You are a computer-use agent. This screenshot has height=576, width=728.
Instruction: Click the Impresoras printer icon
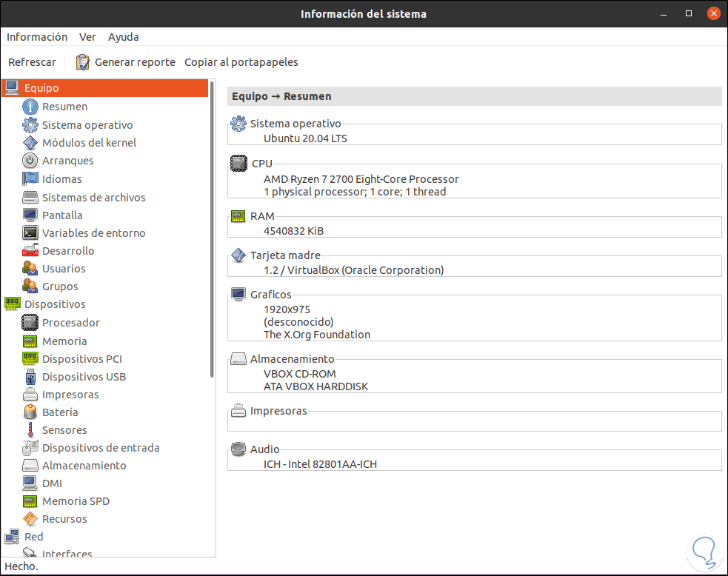tap(30, 395)
